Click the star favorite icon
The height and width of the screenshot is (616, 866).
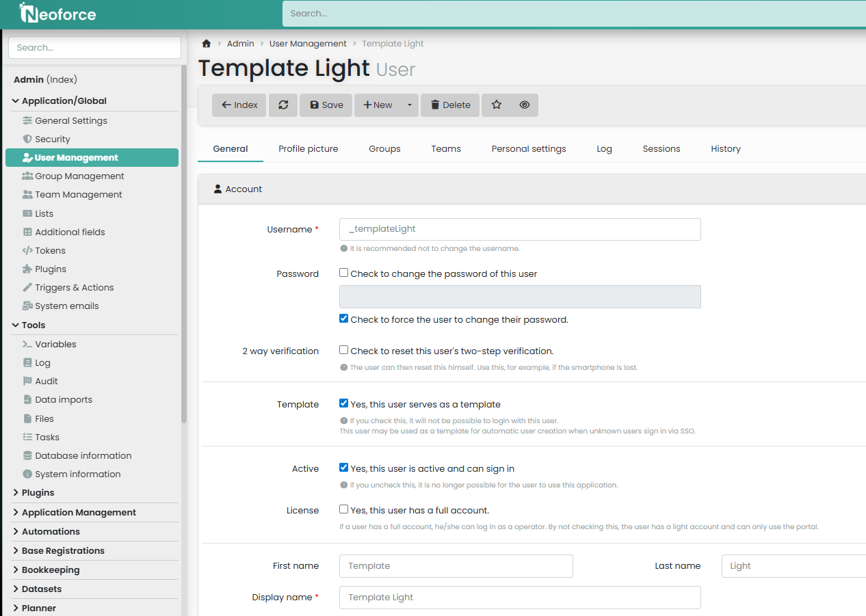pos(497,105)
